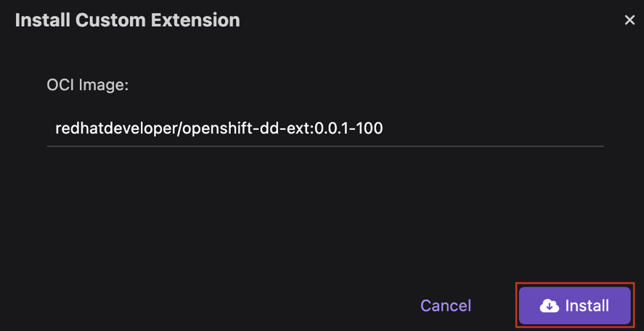Image resolution: width=644 pixels, height=331 pixels.
Task: Click the "Install" text on the button
Action: click(587, 306)
